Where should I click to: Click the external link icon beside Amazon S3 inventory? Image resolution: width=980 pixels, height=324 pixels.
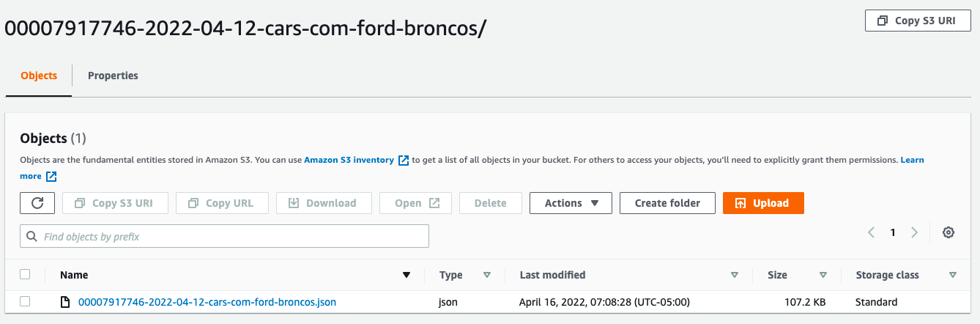coord(404,160)
